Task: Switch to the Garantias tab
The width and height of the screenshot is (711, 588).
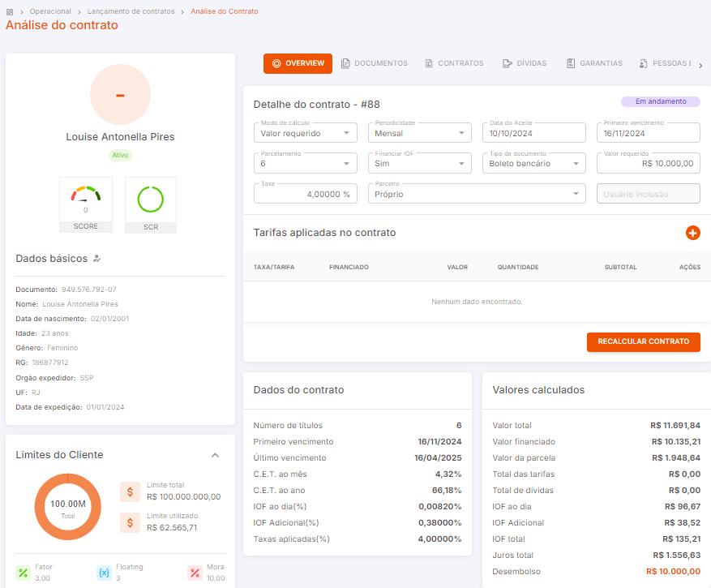Action: click(594, 63)
